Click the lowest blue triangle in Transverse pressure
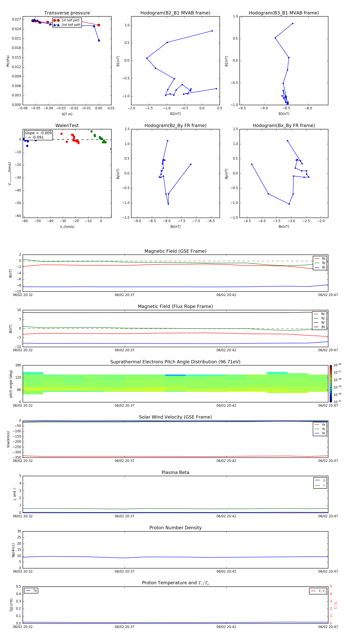Viewport: 351px width, 644px height. 99,40
